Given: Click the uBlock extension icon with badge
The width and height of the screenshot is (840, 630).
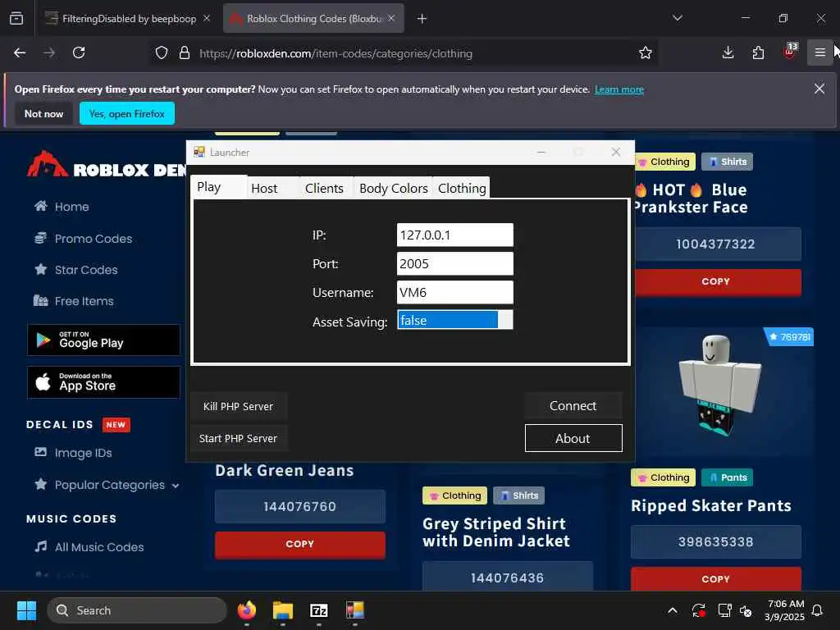Looking at the screenshot, I should [790, 52].
